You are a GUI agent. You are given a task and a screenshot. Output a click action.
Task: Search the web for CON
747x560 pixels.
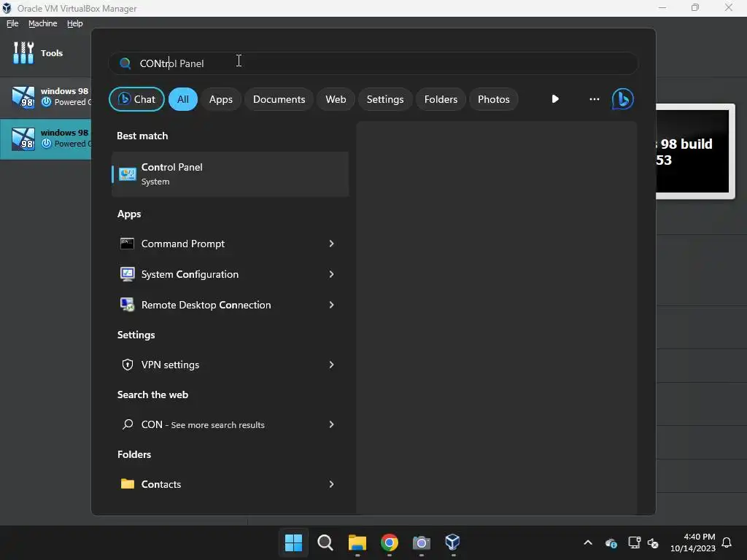[x=230, y=424]
